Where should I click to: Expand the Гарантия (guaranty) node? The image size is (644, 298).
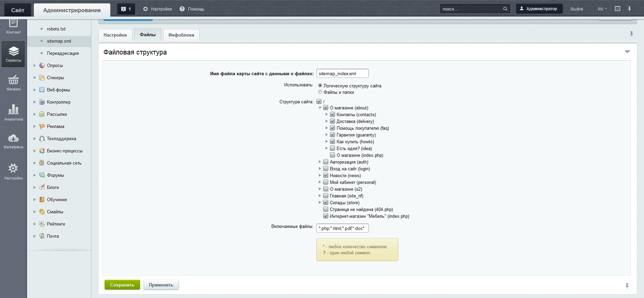327,135
